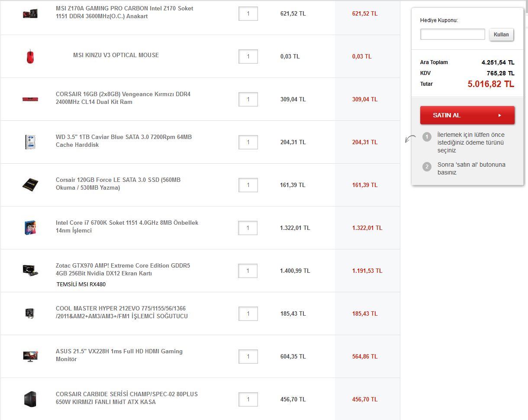Click the quantity box for MSI Z170A motherboard
Viewport: 528px width, 420px height.
(248, 13)
